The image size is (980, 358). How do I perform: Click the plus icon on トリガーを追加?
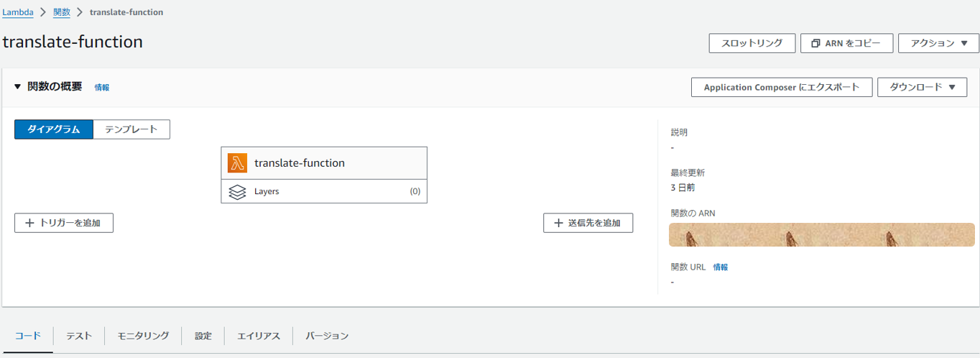[x=29, y=223]
